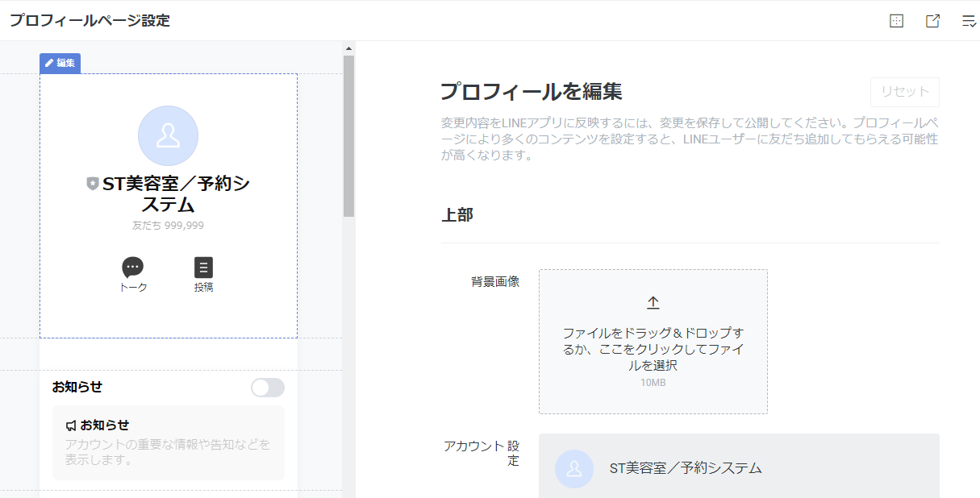The width and height of the screenshot is (980, 498).
Task: Click the large profile avatar in preview
Action: coord(168,135)
